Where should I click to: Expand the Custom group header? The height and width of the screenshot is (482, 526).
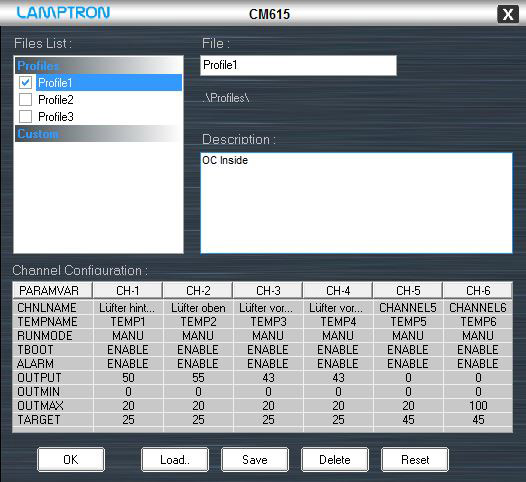[98, 134]
